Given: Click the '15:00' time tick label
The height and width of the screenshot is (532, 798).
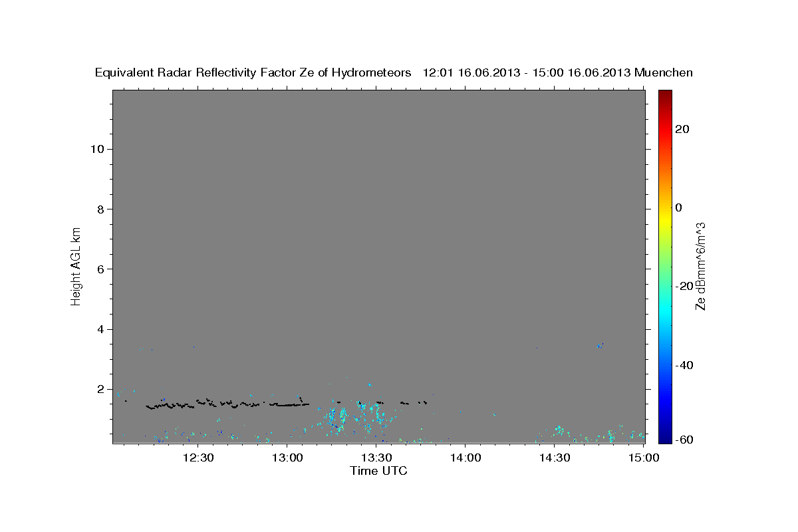Looking at the screenshot, I should tap(642, 458).
